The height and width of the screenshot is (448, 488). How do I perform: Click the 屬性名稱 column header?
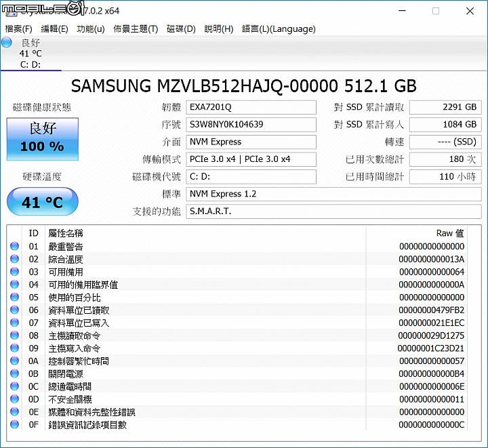(66, 233)
